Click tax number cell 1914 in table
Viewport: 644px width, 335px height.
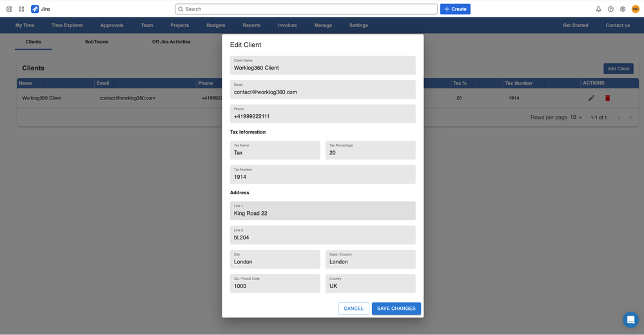tap(514, 98)
